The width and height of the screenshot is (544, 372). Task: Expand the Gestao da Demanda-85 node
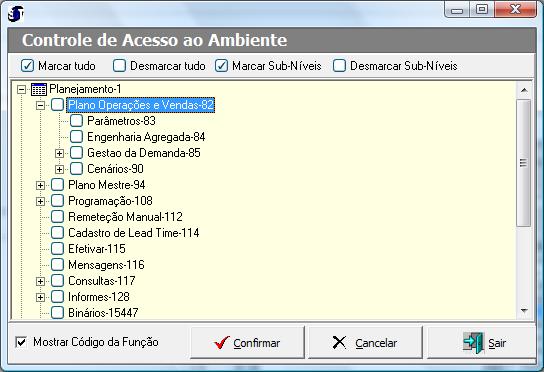click(x=59, y=153)
